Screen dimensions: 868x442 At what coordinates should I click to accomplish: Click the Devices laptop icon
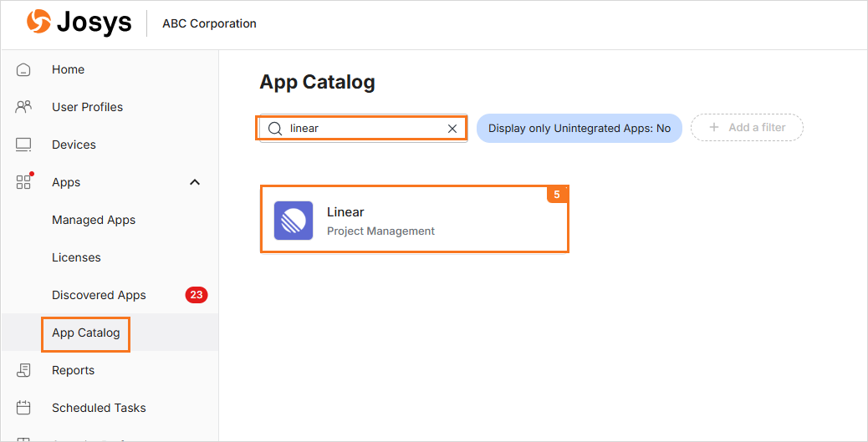23,145
